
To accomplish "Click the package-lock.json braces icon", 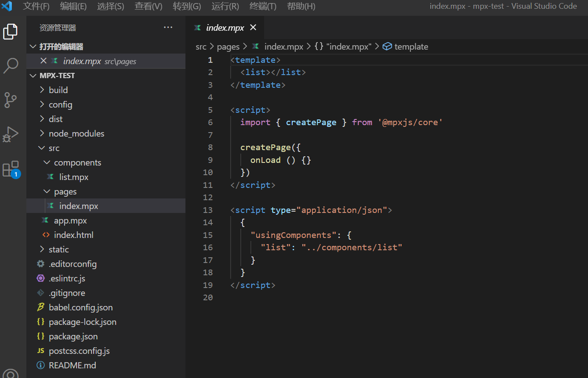I will 40,322.
